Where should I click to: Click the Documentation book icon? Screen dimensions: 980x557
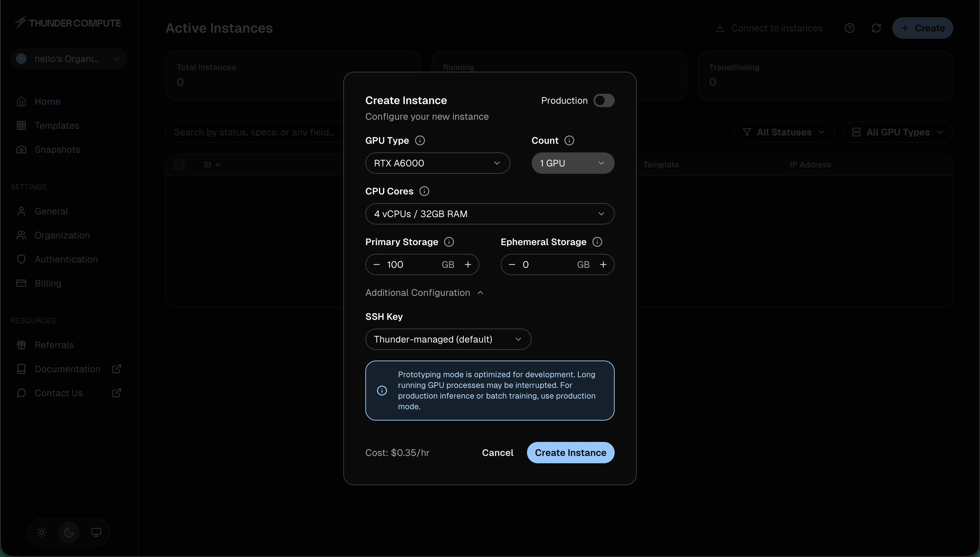point(21,369)
